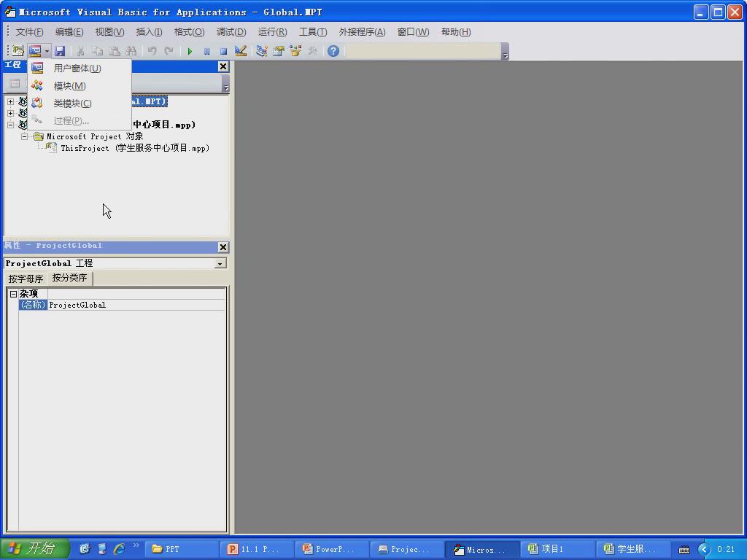Open the ProjectGlobal 工程 object dropdown

coord(220,263)
